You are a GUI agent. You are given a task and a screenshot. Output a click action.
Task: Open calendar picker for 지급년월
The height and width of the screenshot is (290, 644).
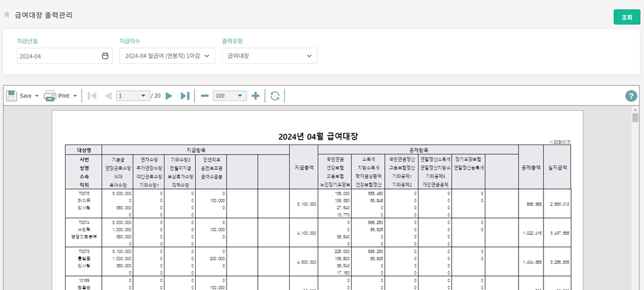(x=105, y=56)
